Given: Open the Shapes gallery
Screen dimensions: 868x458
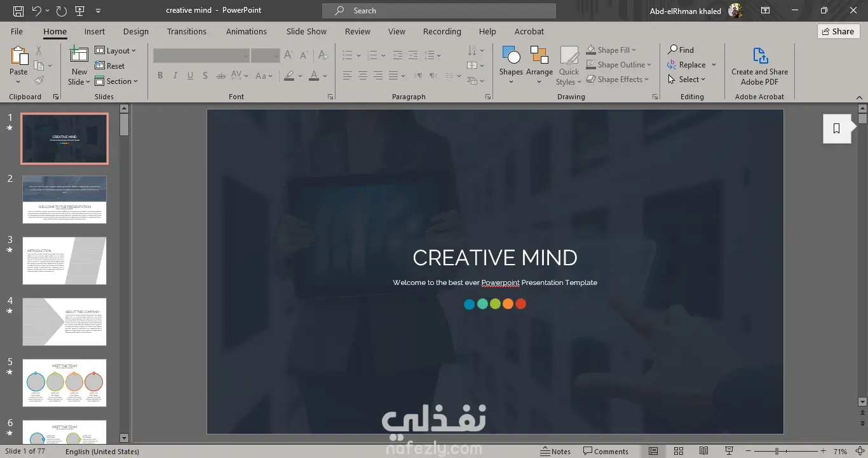Looking at the screenshot, I should pyautogui.click(x=511, y=65).
